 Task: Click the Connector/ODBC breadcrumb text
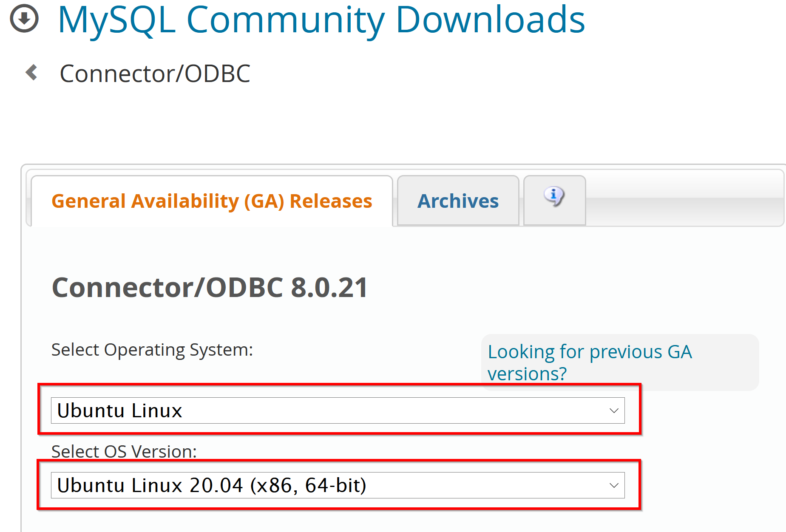click(x=155, y=74)
